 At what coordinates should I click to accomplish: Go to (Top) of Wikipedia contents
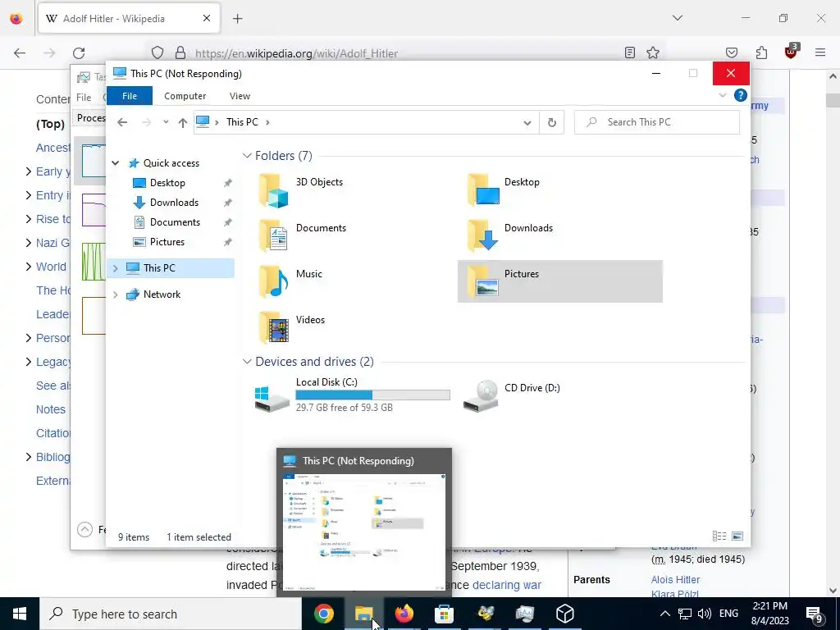point(50,125)
